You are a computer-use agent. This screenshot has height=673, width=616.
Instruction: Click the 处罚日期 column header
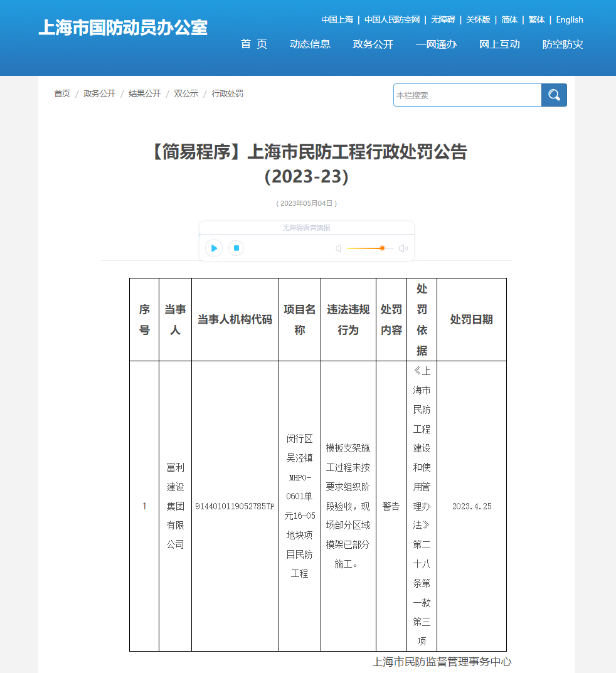click(471, 320)
